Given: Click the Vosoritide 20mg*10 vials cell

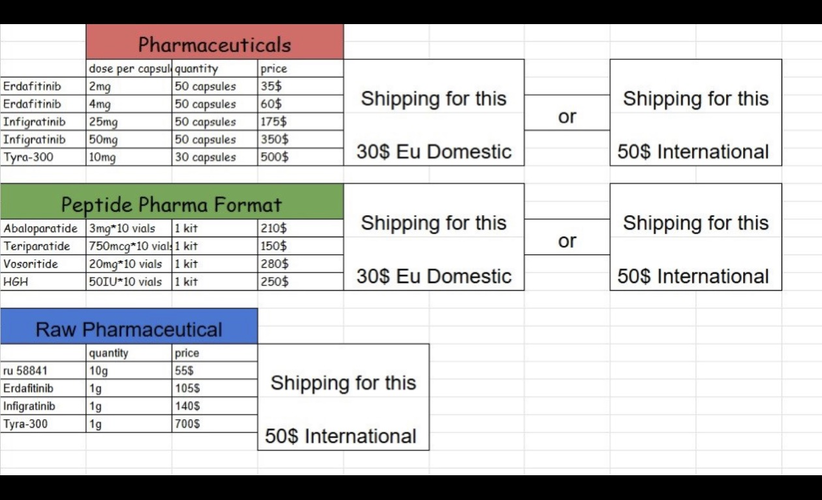Looking at the screenshot, I should 129,264.
